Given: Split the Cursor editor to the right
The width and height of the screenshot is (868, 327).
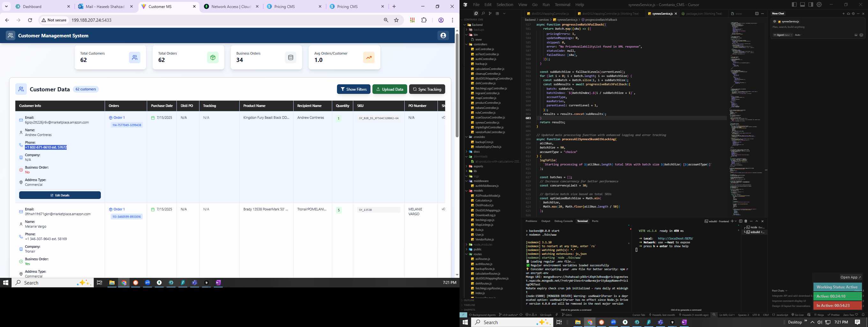Looking at the screenshot, I should (x=757, y=13).
